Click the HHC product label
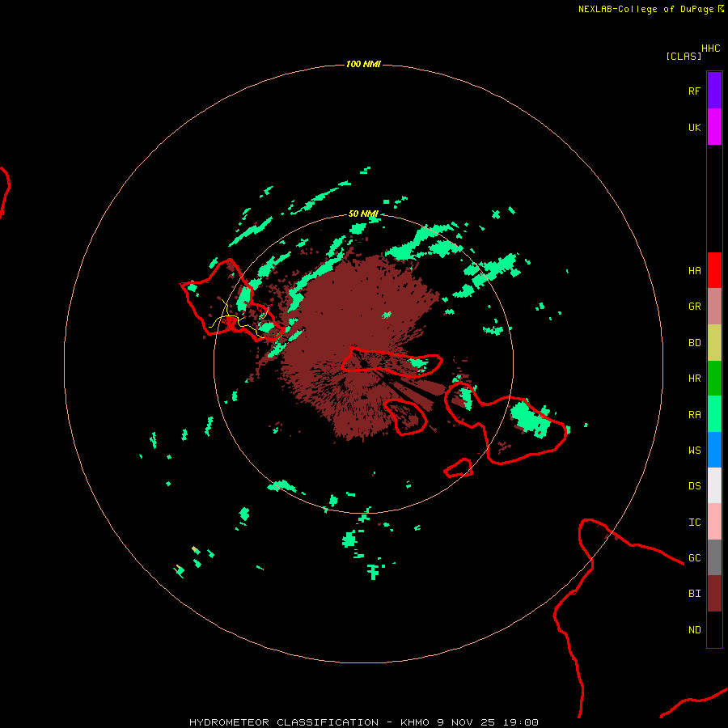728x728 pixels. tap(710, 49)
